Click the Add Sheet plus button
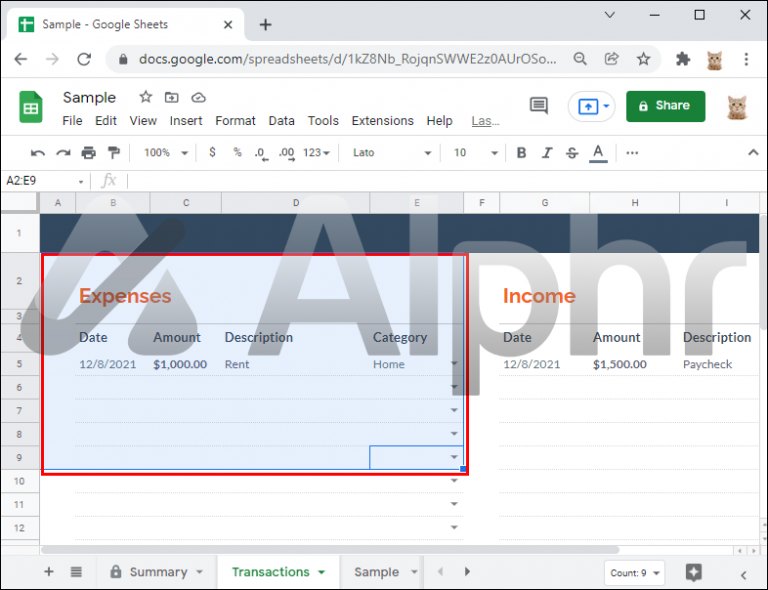This screenshot has width=768, height=590. [x=49, y=571]
